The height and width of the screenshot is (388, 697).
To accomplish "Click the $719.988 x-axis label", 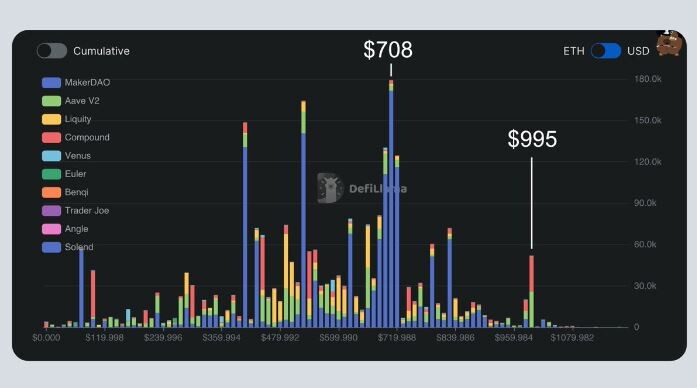I will tap(397, 338).
